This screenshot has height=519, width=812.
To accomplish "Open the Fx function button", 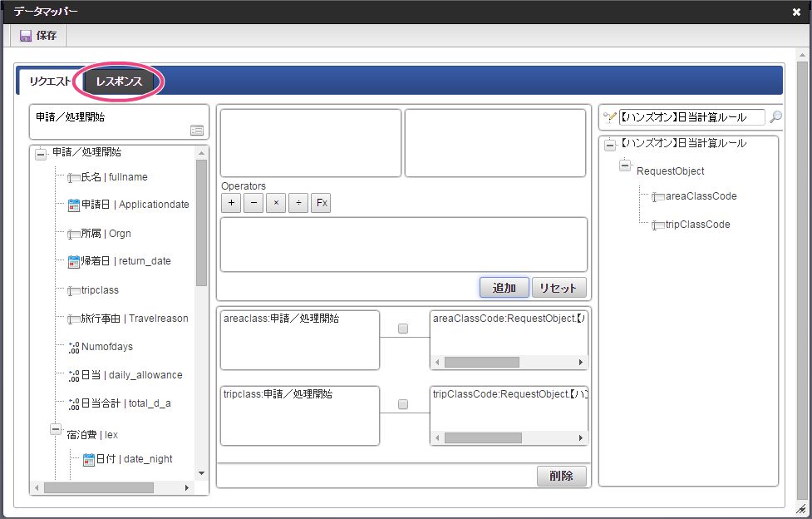I will (321, 203).
